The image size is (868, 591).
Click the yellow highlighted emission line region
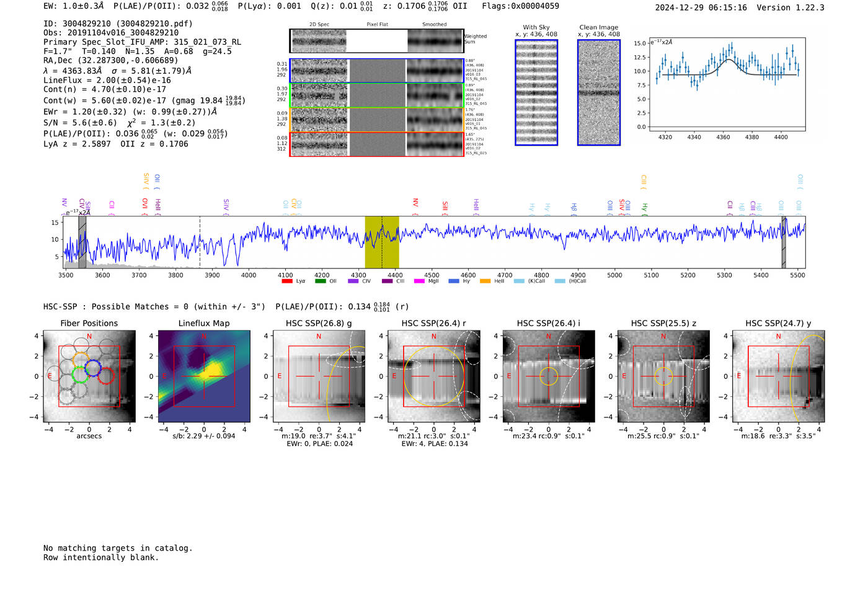(x=382, y=242)
